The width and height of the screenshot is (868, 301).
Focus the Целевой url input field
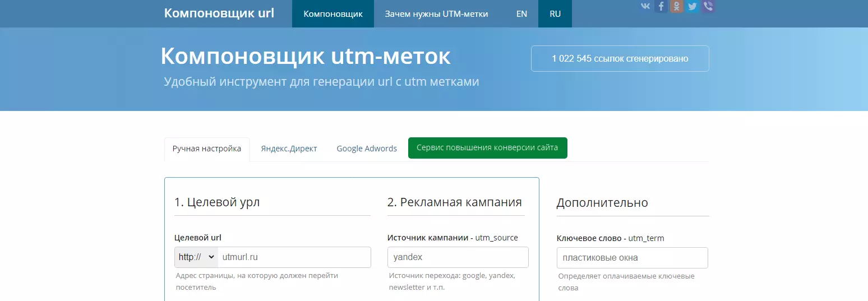click(x=294, y=257)
